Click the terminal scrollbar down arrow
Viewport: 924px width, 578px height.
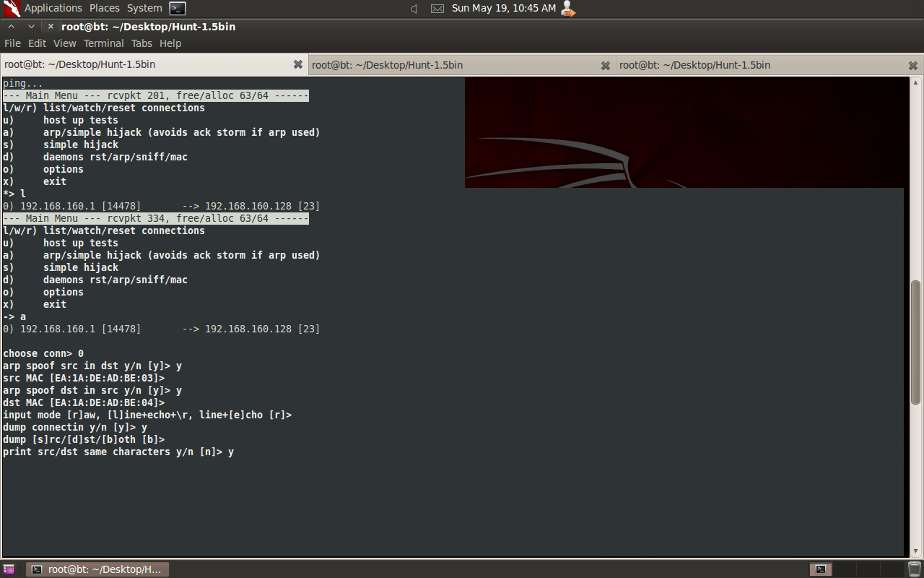pyautogui.click(x=915, y=550)
